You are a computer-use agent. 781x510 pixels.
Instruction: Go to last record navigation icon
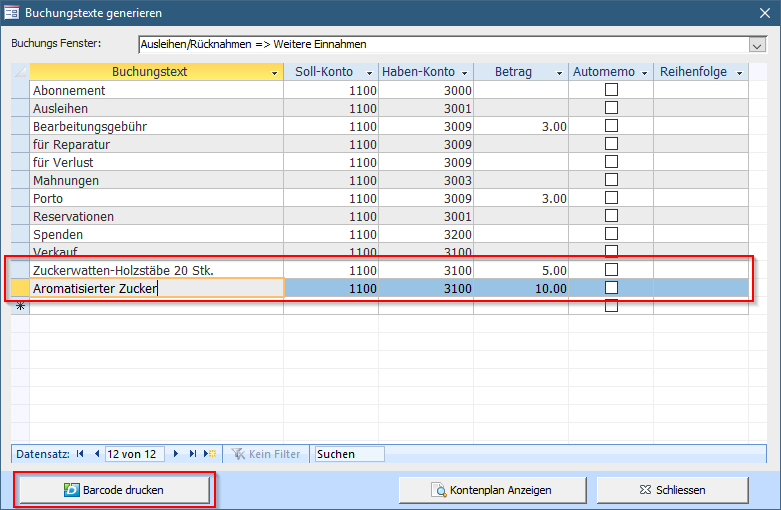[x=193, y=454]
